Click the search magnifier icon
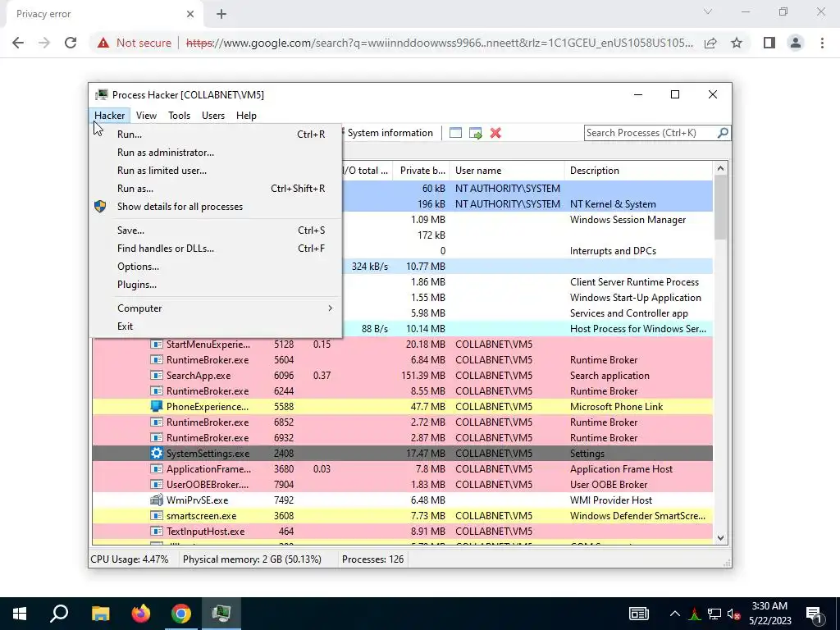Screen dimensions: 840x630 pyautogui.click(x=723, y=133)
